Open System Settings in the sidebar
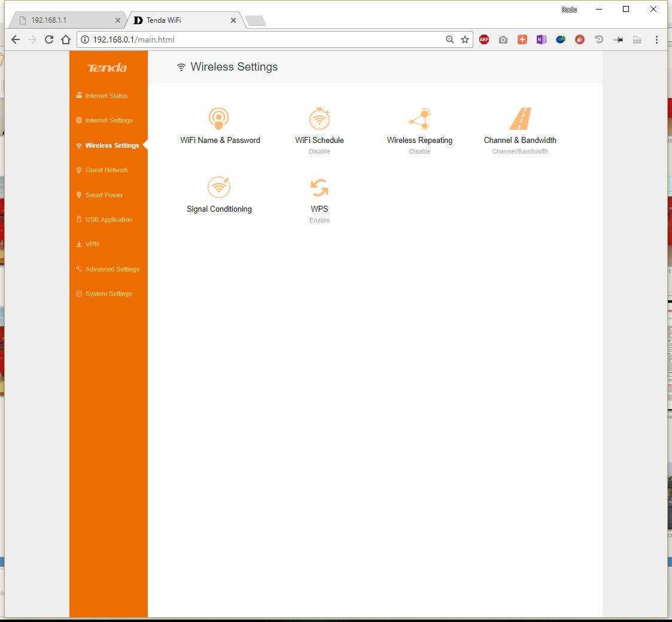This screenshot has width=672, height=622. point(104,294)
